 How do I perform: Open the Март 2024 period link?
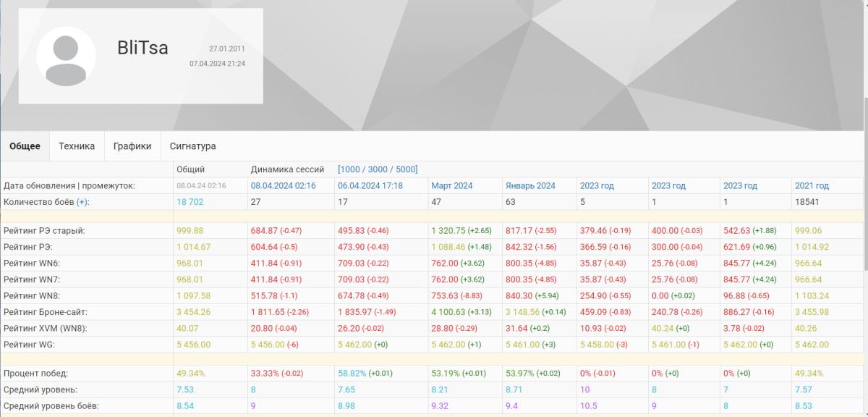[x=452, y=185]
